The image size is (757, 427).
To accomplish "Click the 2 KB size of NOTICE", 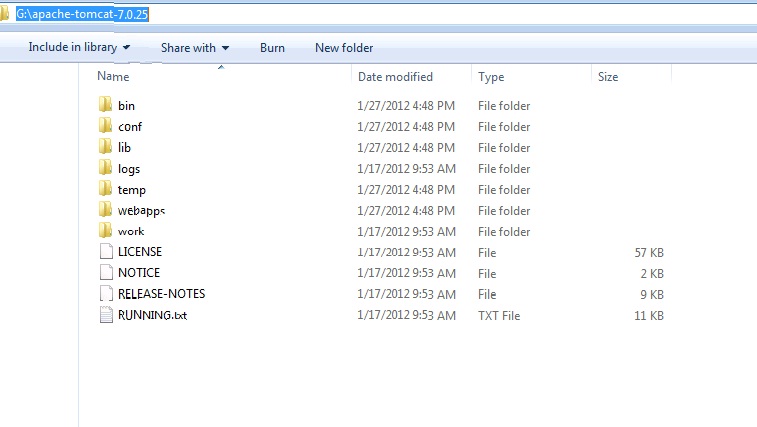I will tap(652, 273).
